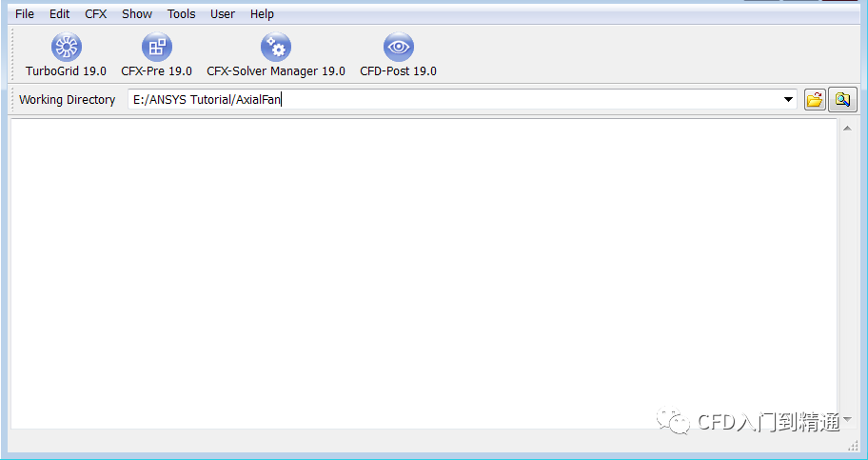The image size is (868, 460).
Task: Open the Tools menu
Action: coord(181,14)
